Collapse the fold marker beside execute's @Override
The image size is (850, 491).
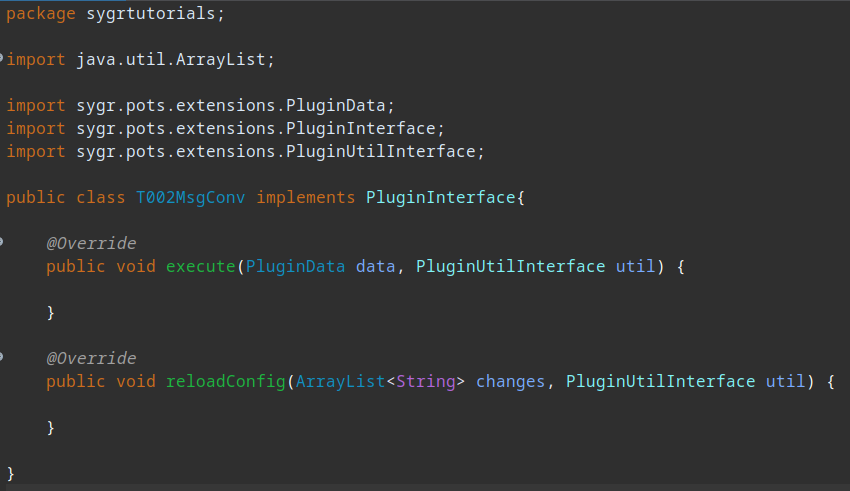(1, 242)
